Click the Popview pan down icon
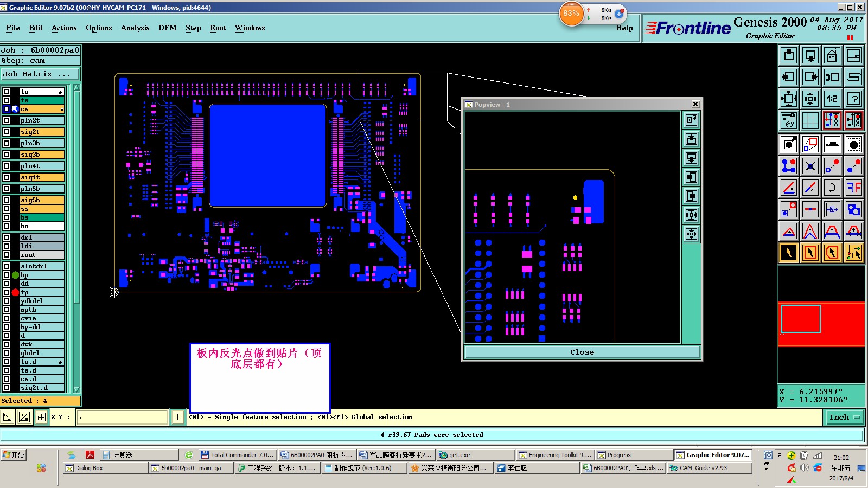Viewport: 868px width, 488px height. pos(691,158)
